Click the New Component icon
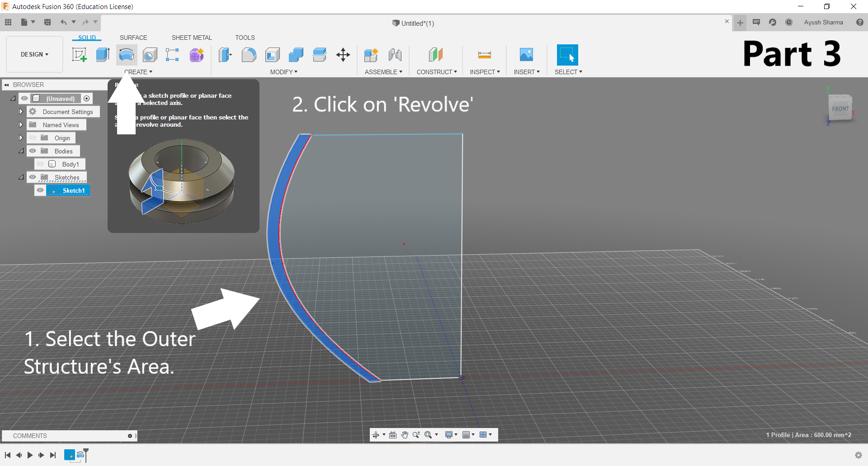 pyautogui.click(x=371, y=55)
